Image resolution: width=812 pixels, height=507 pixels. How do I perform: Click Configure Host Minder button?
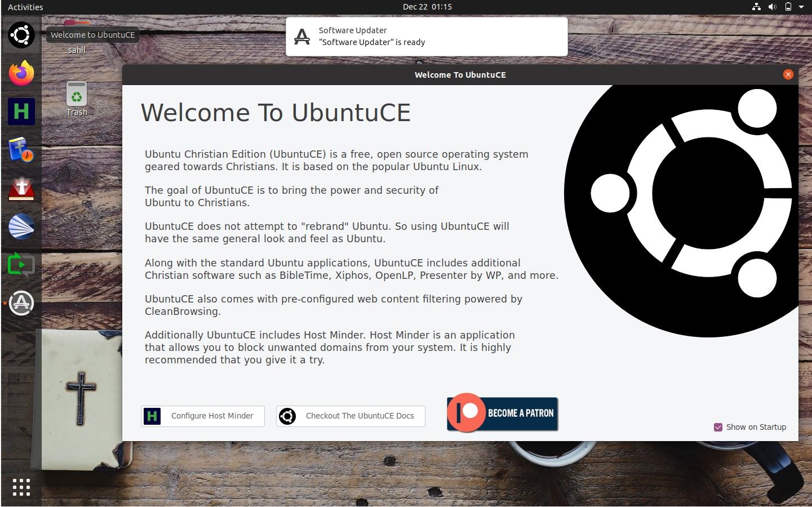[203, 416]
